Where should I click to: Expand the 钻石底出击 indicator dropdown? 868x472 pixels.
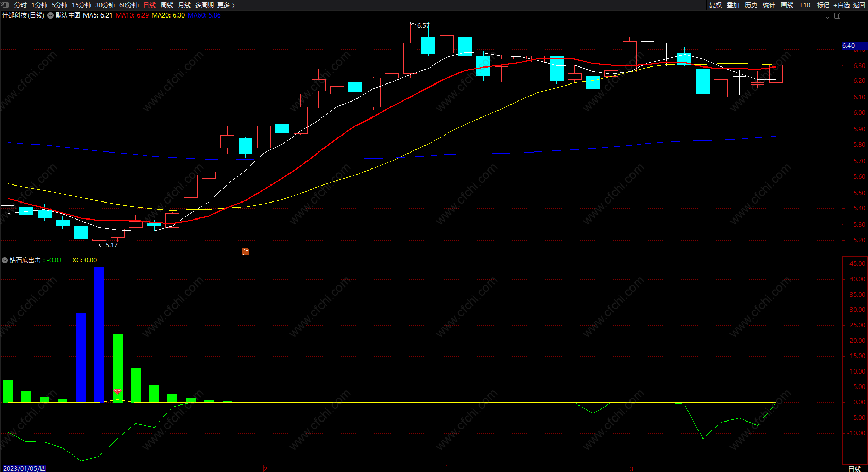[x=5, y=260]
